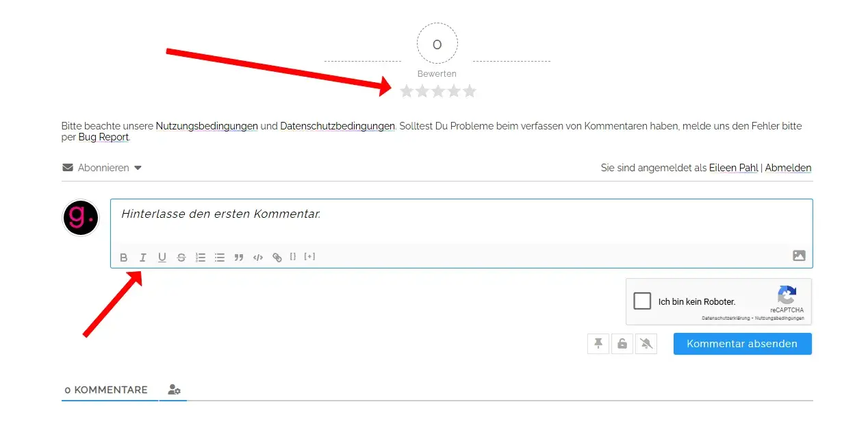Insert an unordered bullet list

pos(220,258)
